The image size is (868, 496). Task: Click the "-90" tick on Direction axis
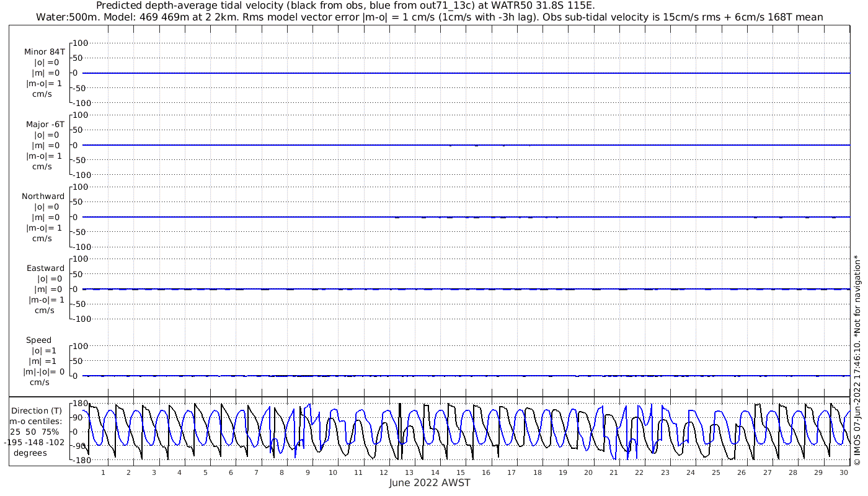point(79,446)
